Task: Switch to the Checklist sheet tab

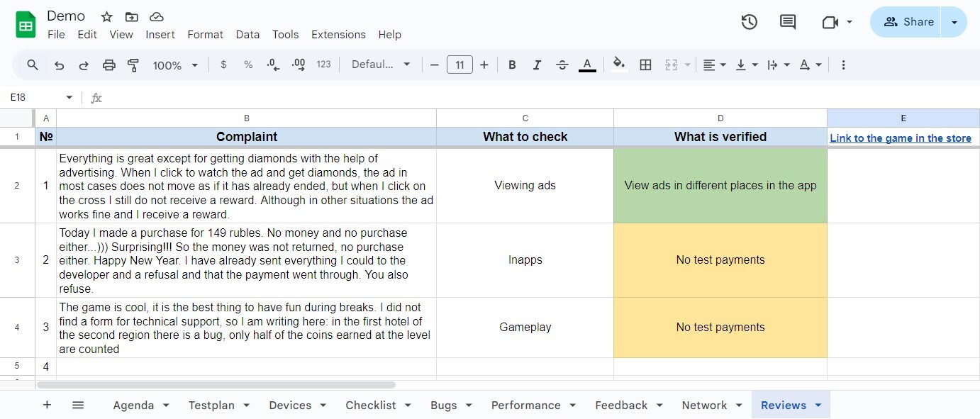Action: pos(370,405)
